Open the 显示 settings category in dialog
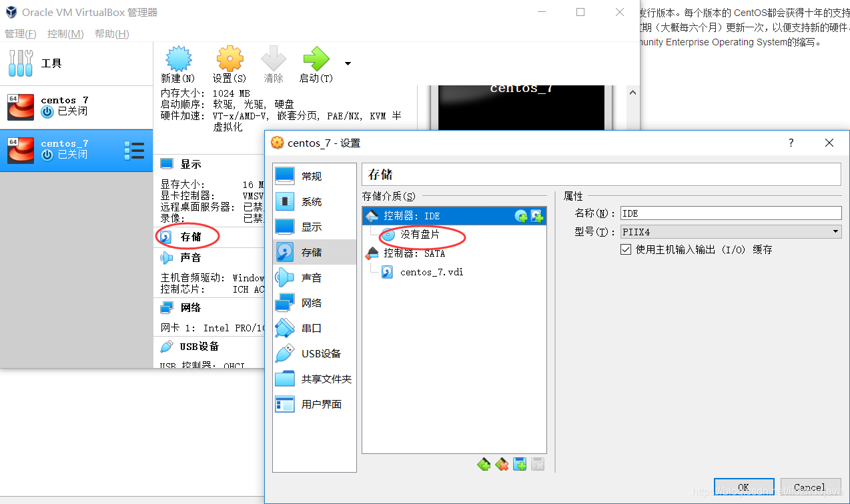This screenshot has width=850, height=504. pos(314,227)
